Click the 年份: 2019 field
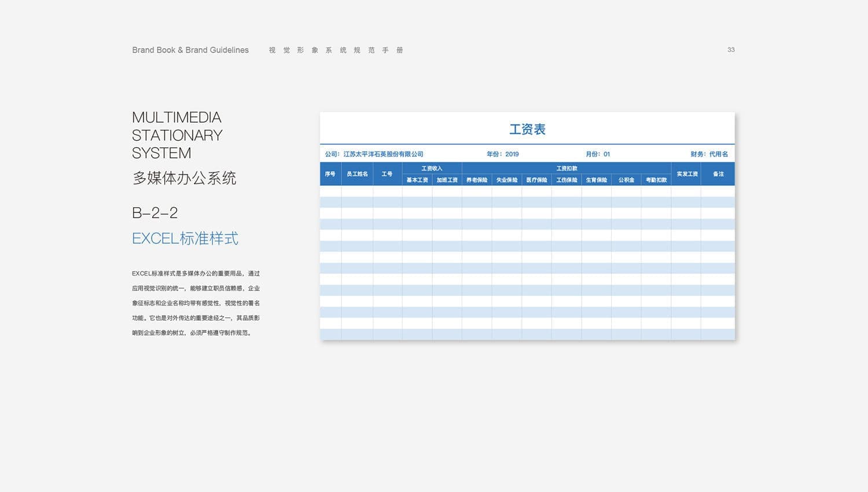The width and height of the screenshot is (868, 492). (x=502, y=155)
